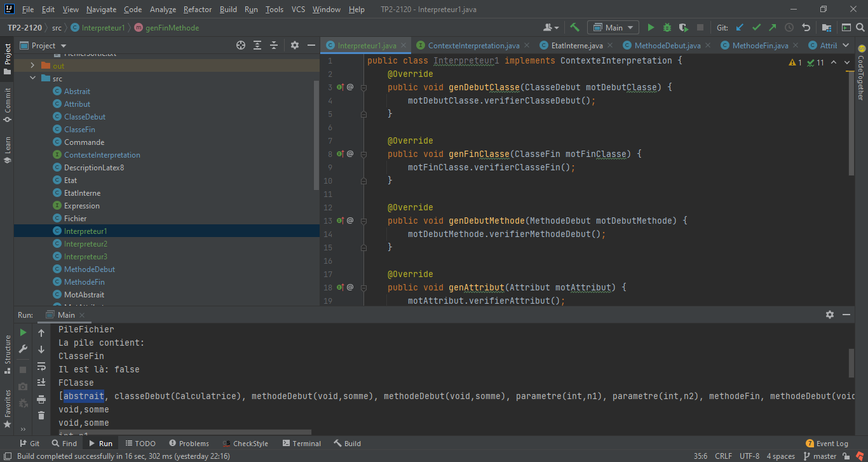The height and width of the screenshot is (462, 868).
Task: Open the Refactor menu
Action: coord(197,10)
